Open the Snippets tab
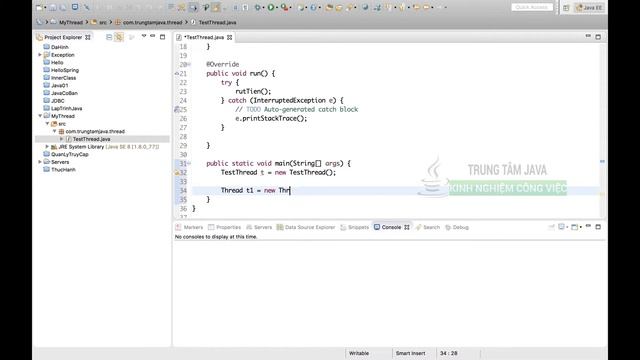Viewport: 640px width, 360px height. point(355,227)
